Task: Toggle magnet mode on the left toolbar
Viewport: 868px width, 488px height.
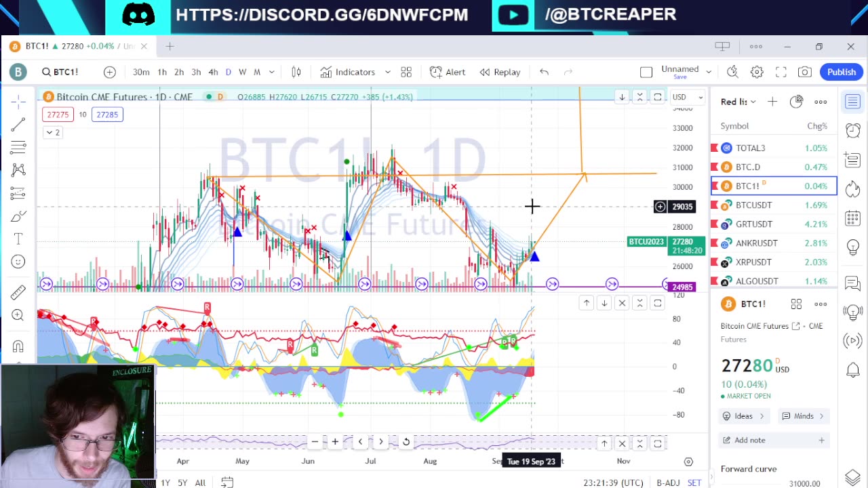Action: tap(18, 346)
